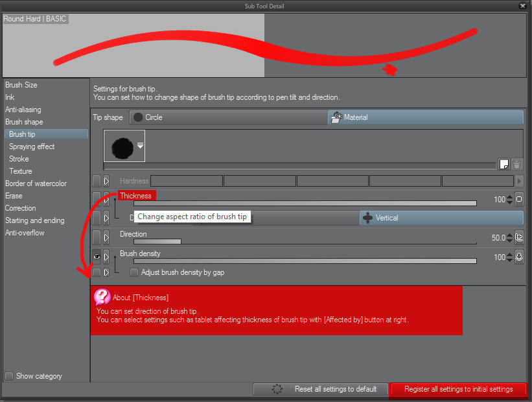
Task: Click Register all settings to initial settings
Action: coord(458,389)
